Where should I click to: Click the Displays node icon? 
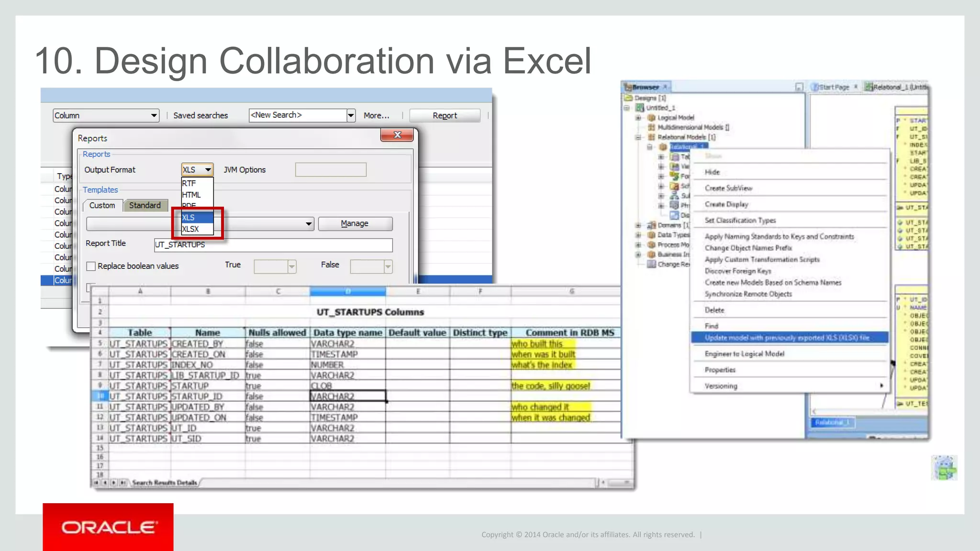[x=675, y=215]
